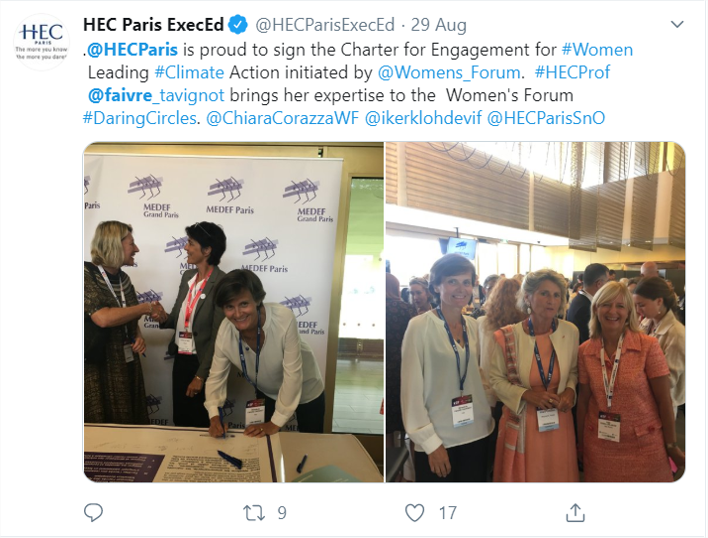708x538 pixels.
Task: Open the @HECParis mention link
Action: (132, 50)
